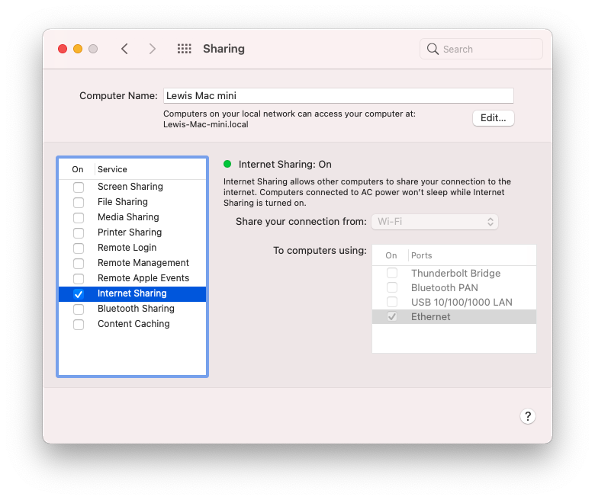Open the Wi-Fi connection source dropdown
The image size is (595, 500).
[x=435, y=222]
